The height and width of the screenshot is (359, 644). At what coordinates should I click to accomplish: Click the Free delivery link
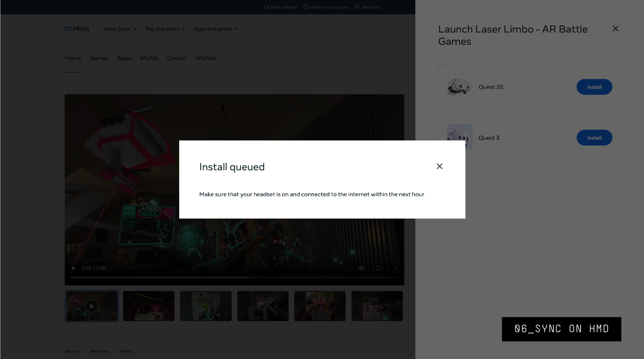(281, 7)
